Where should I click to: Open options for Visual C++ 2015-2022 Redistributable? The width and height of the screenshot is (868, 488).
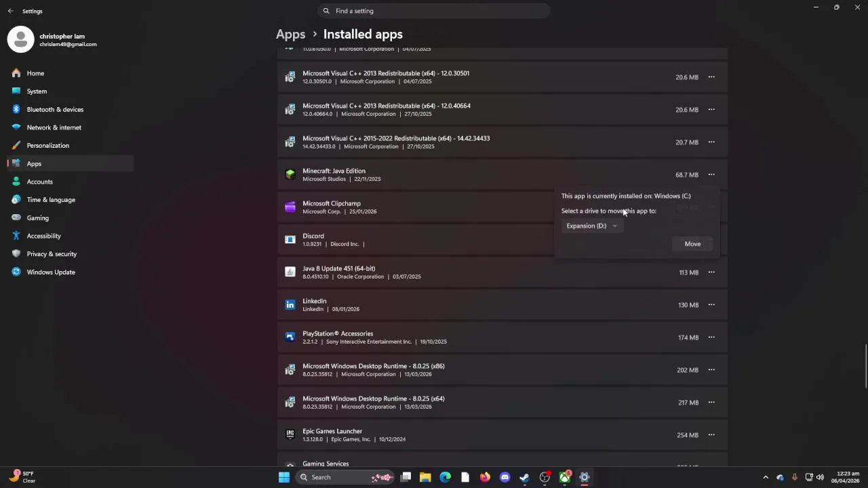point(711,142)
